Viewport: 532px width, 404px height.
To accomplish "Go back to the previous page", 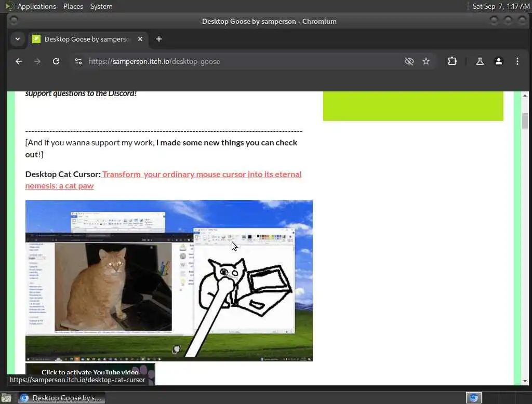I will (19, 61).
